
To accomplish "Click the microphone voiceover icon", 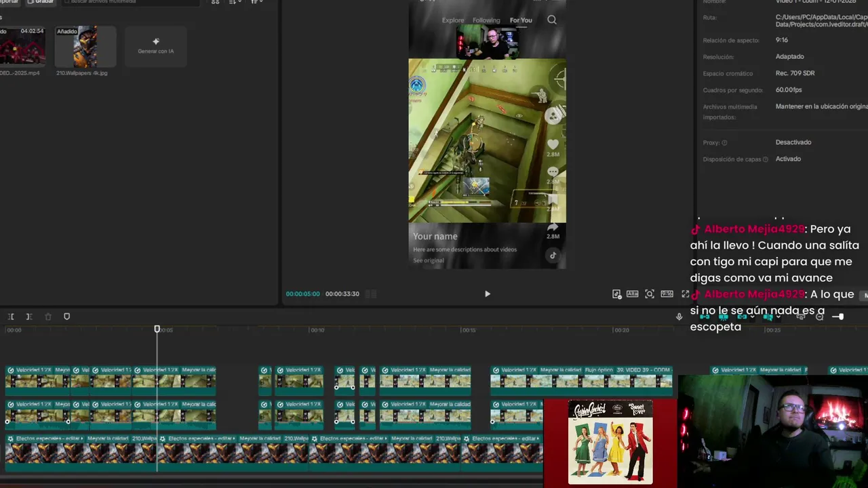I will [679, 317].
